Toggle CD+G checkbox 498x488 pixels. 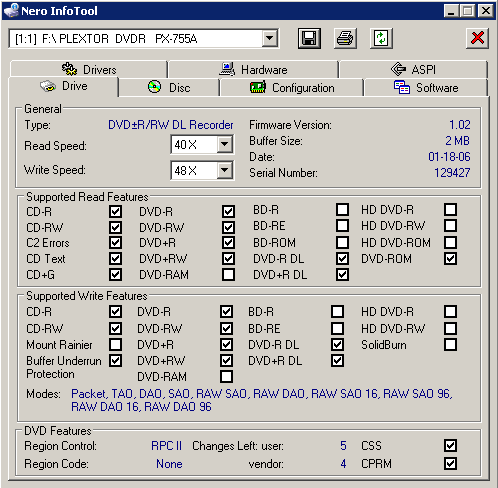pos(115,274)
